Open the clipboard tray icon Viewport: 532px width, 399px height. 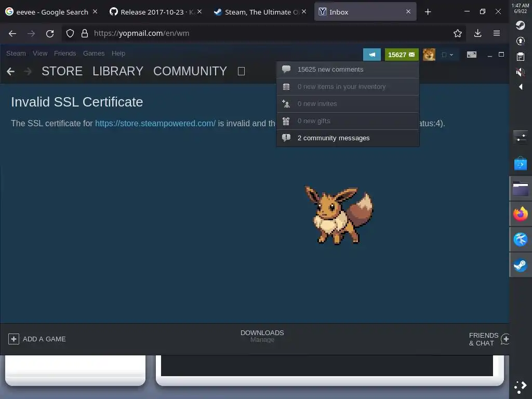coord(521,57)
